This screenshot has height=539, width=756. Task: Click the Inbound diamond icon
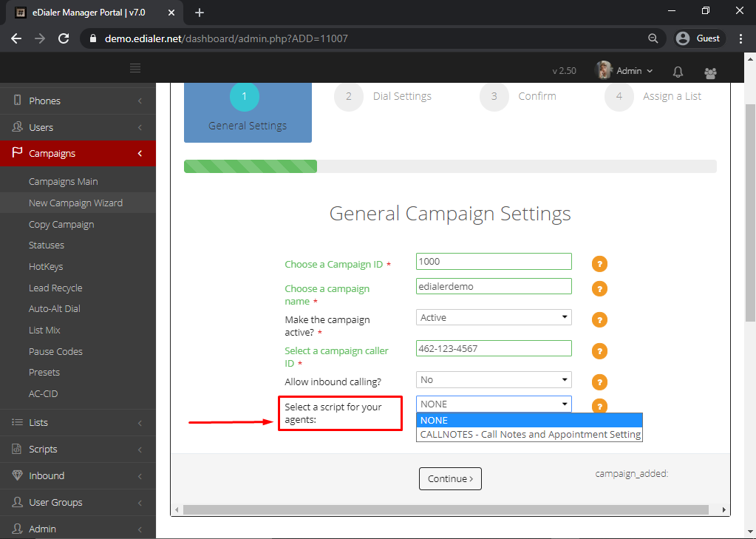17,475
